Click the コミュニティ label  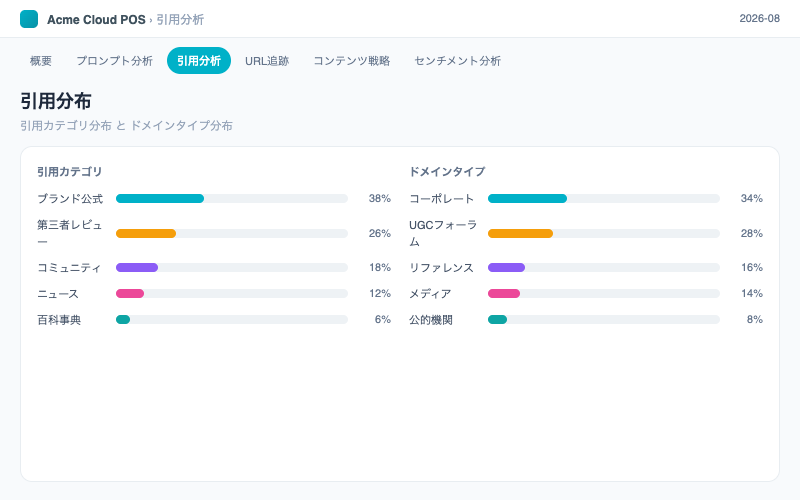(69, 268)
